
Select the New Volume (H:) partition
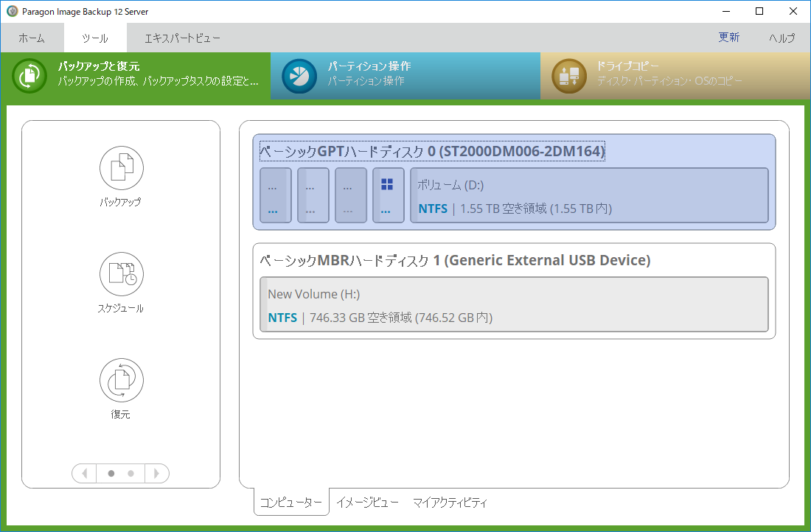click(x=514, y=305)
